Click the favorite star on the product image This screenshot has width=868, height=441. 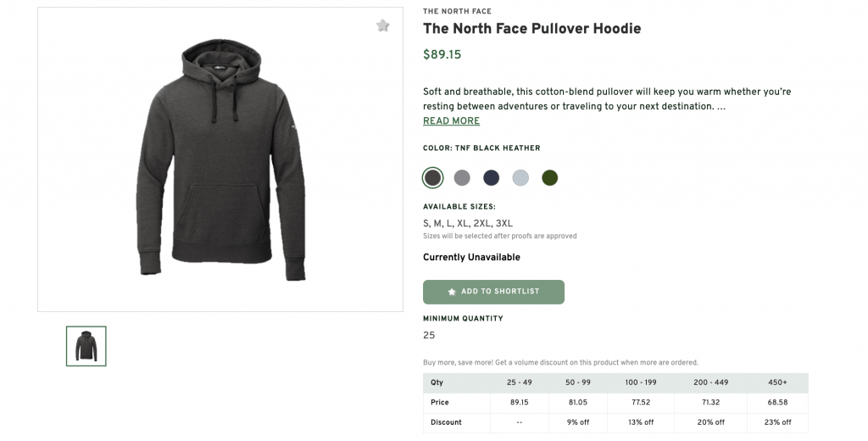tap(383, 25)
